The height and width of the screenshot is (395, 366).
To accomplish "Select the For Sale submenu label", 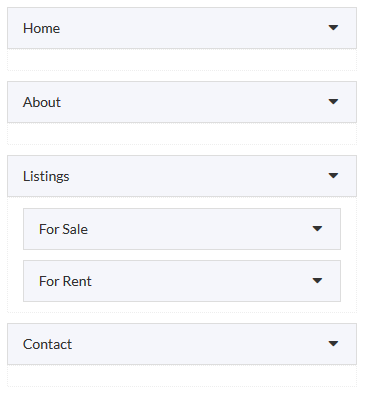I will [63, 229].
